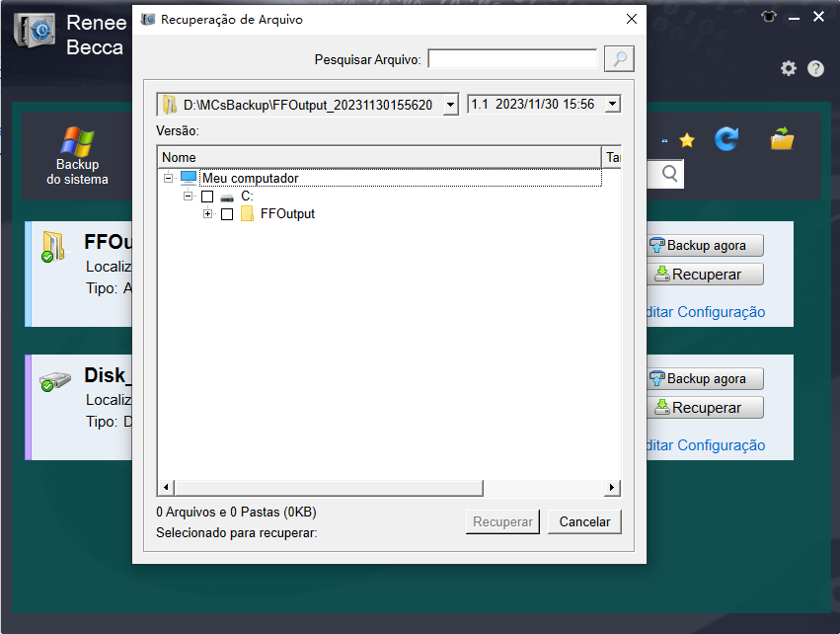Click the folder icon in backup path combo
Image resolution: width=840 pixels, height=634 pixels.
coord(170,105)
